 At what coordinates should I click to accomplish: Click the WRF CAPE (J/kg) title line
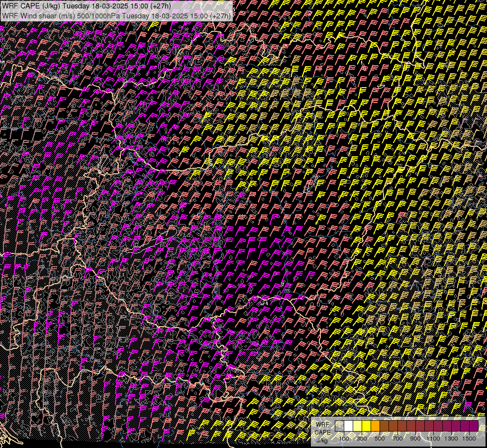pyautogui.click(x=86, y=6)
